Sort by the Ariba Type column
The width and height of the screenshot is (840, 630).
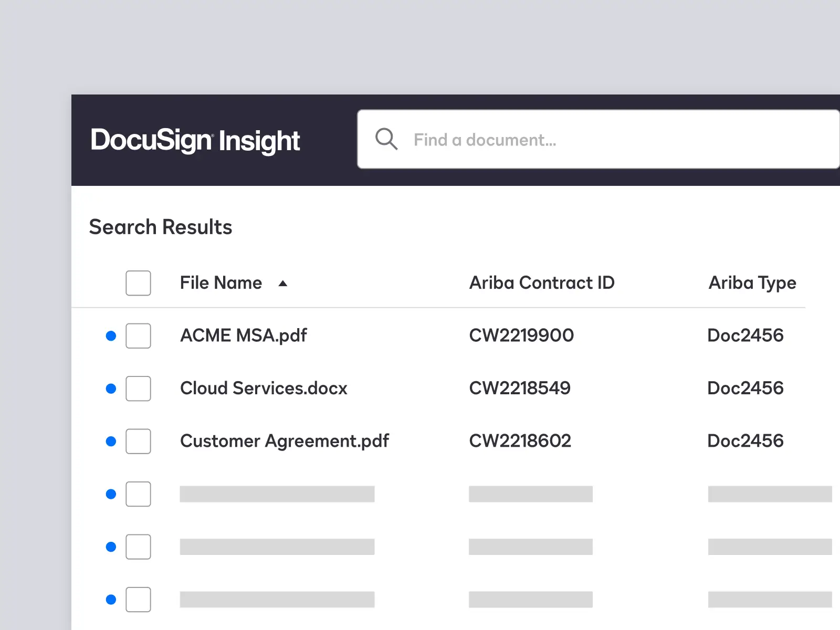(x=752, y=283)
